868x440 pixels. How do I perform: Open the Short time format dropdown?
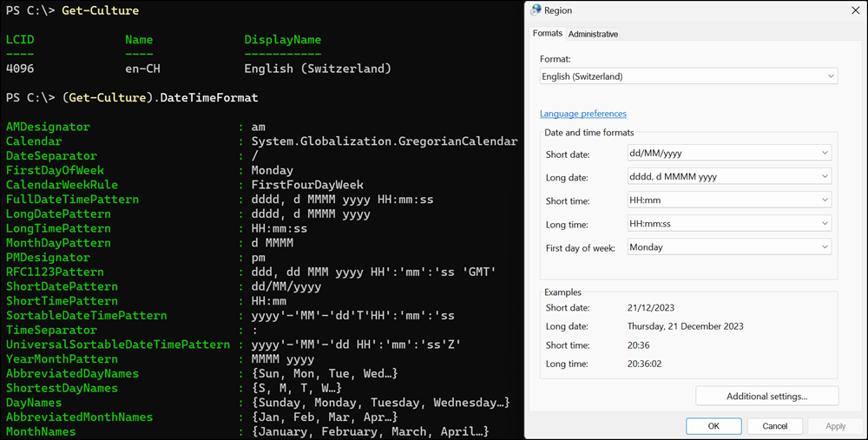728,200
